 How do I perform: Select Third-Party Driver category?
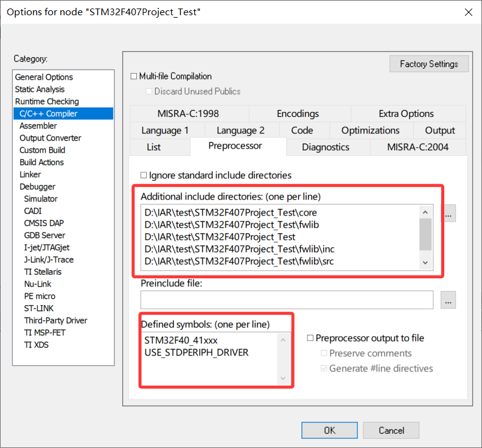[55, 321]
